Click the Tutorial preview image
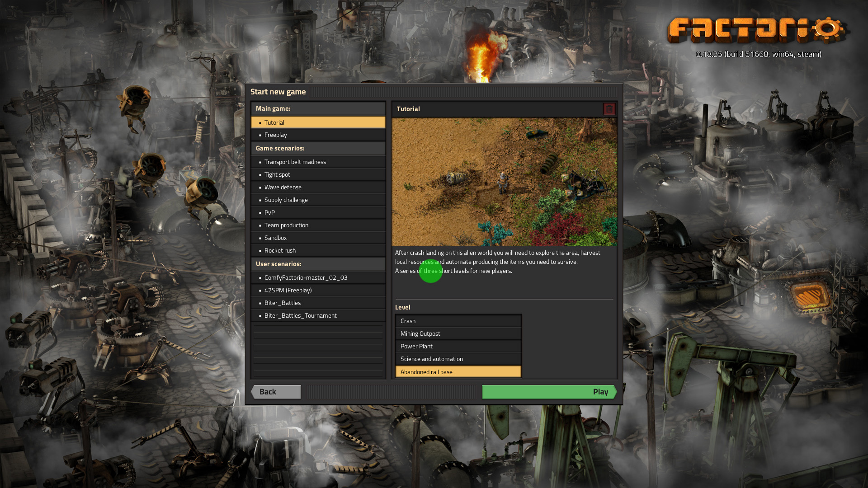 click(505, 182)
